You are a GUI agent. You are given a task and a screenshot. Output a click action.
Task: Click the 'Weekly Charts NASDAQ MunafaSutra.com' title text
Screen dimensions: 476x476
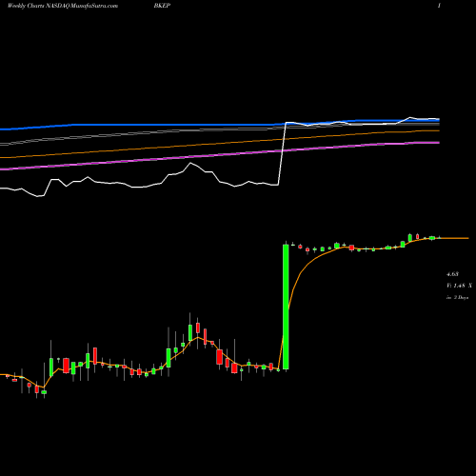pos(63,6)
